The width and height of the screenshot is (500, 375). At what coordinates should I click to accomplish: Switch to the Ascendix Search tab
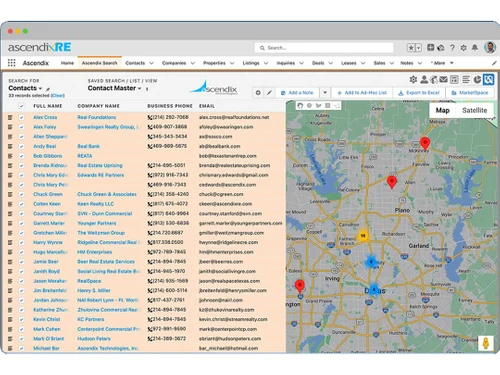pyautogui.click(x=100, y=63)
